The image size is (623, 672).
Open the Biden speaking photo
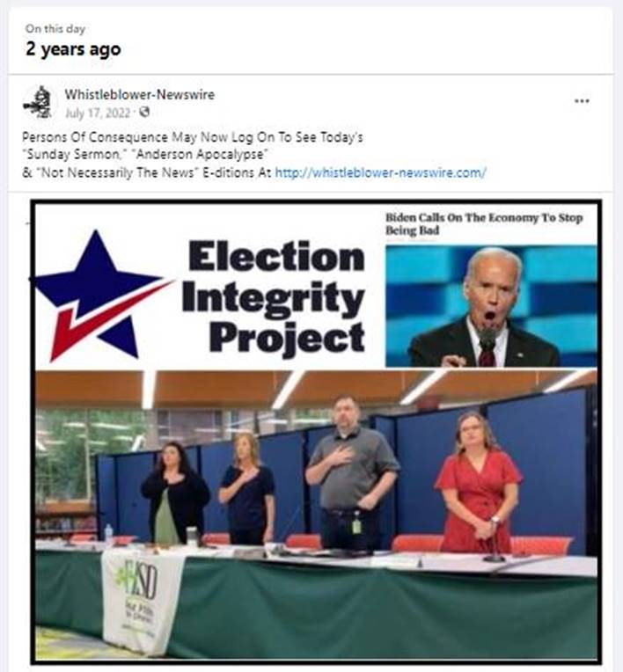[491, 305]
